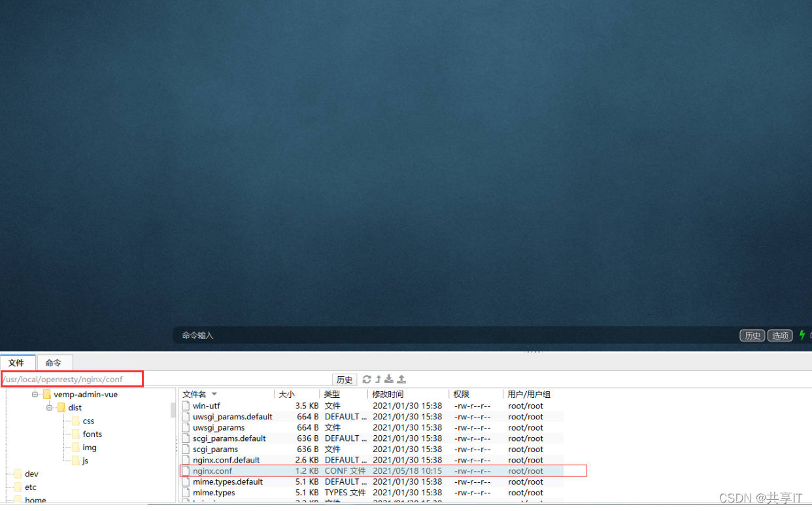Collapse the vemp-admin-vue tree node

click(x=35, y=395)
